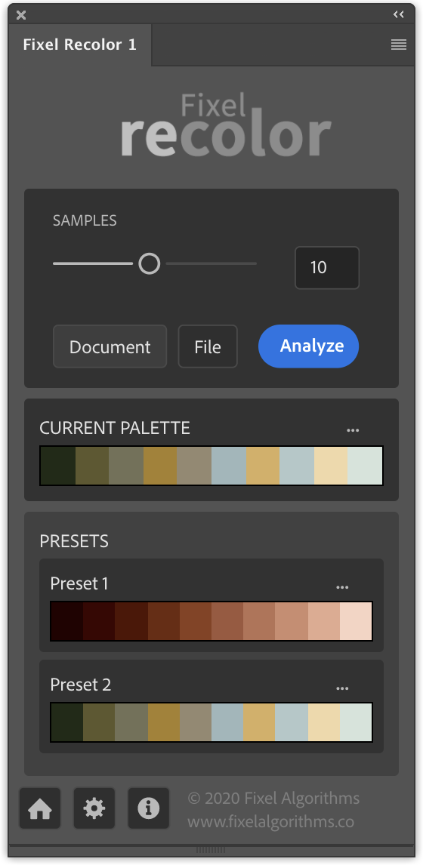Choose Document as sample source
423x868 pixels.
pyautogui.click(x=110, y=346)
